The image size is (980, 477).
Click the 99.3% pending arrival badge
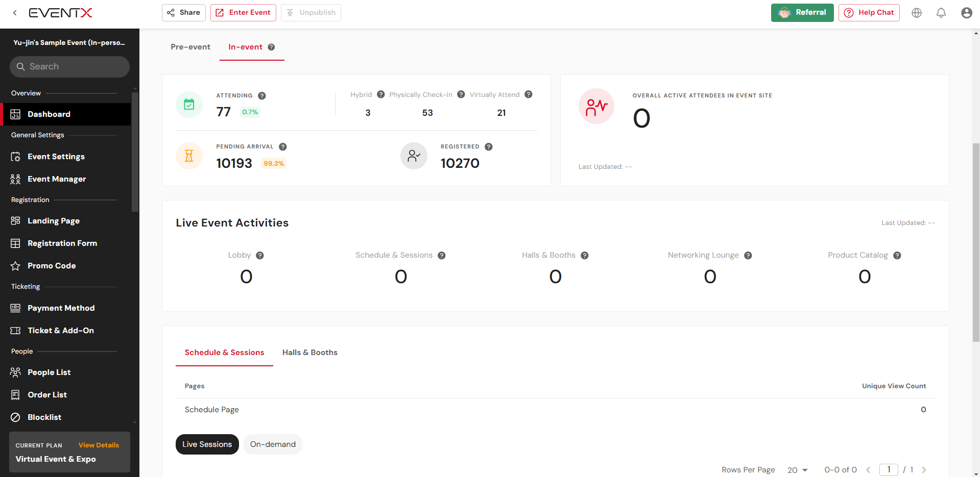coord(274,164)
